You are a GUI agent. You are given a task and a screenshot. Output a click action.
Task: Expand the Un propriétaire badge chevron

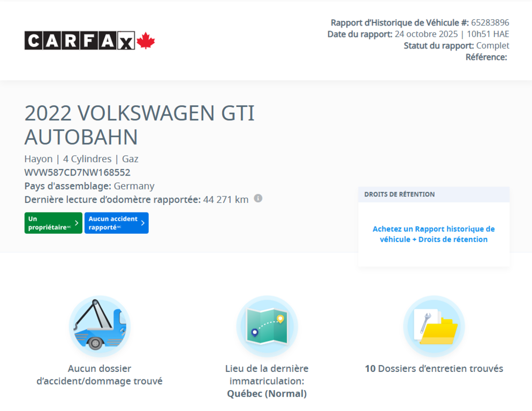point(75,223)
